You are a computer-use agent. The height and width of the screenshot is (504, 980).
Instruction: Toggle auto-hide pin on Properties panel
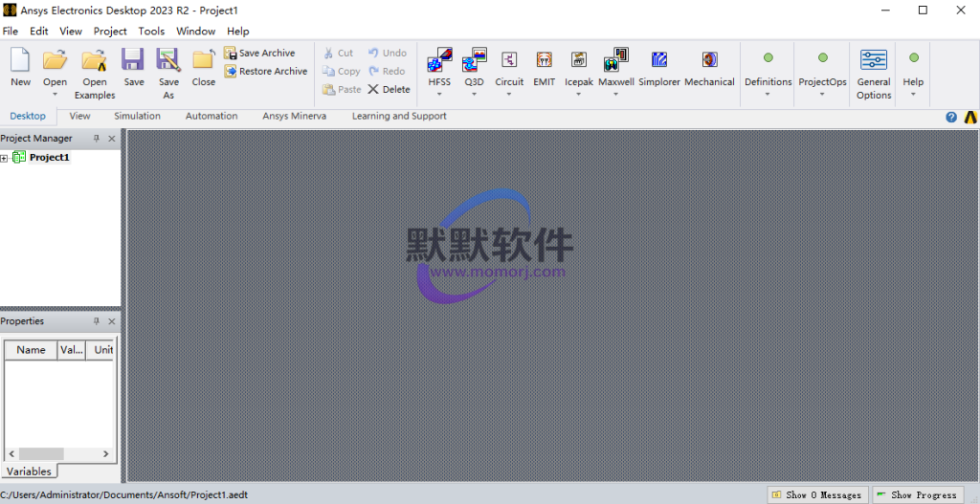click(x=96, y=321)
